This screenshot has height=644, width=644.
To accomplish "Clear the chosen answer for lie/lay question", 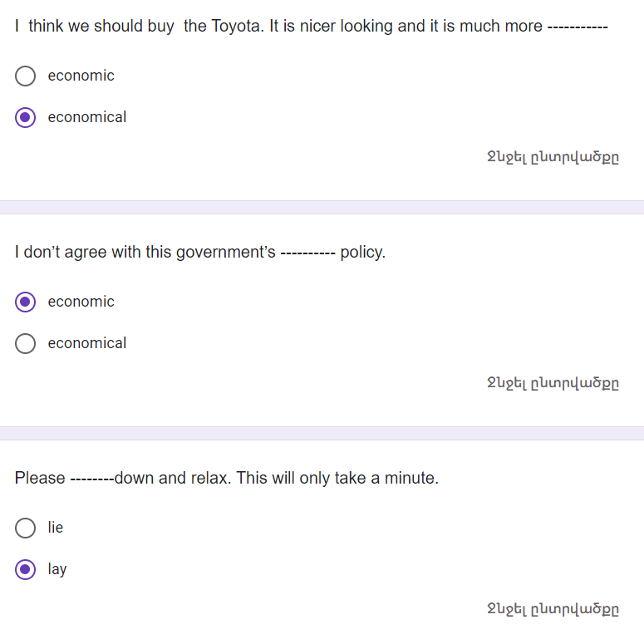I will [553, 609].
